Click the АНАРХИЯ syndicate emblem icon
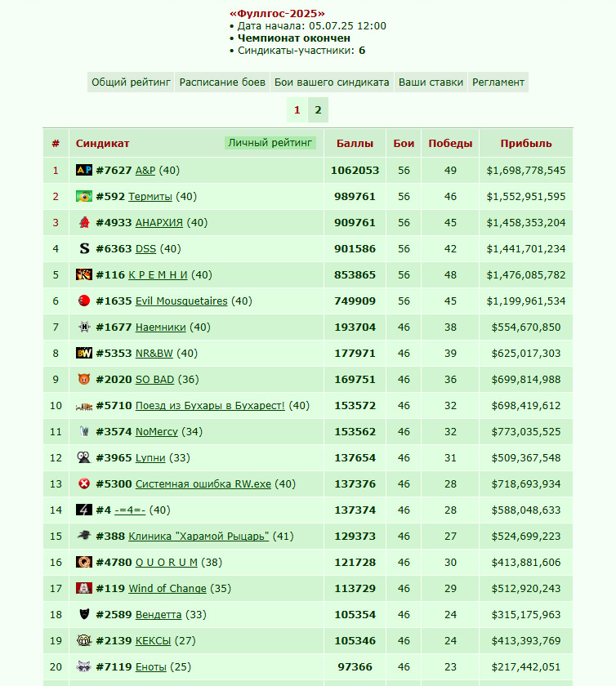616x686 pixels. 83,222
